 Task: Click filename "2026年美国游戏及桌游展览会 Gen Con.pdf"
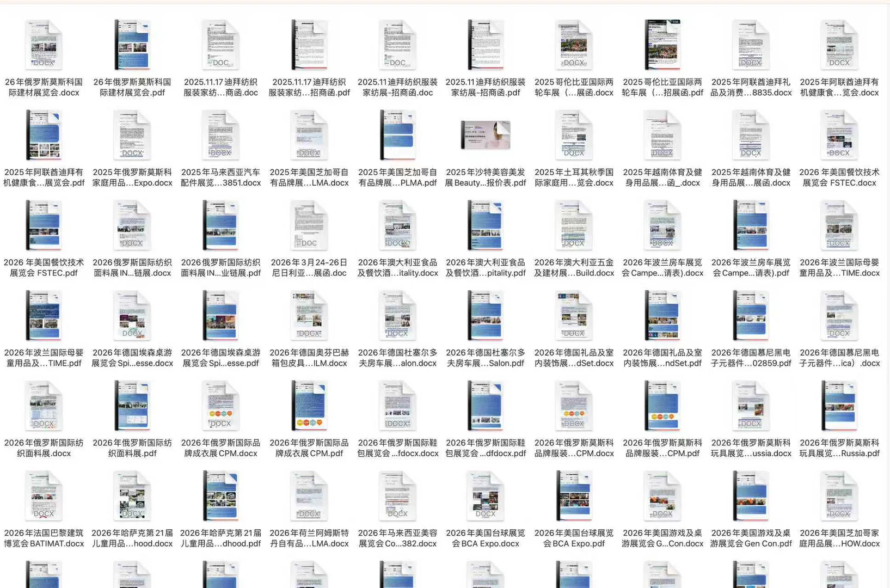point(751,538)
